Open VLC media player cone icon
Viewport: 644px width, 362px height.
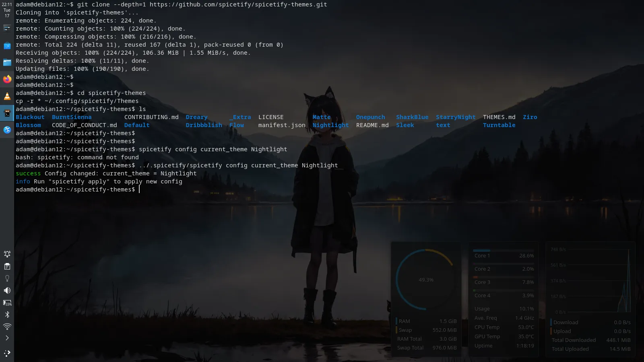(7, 96)
